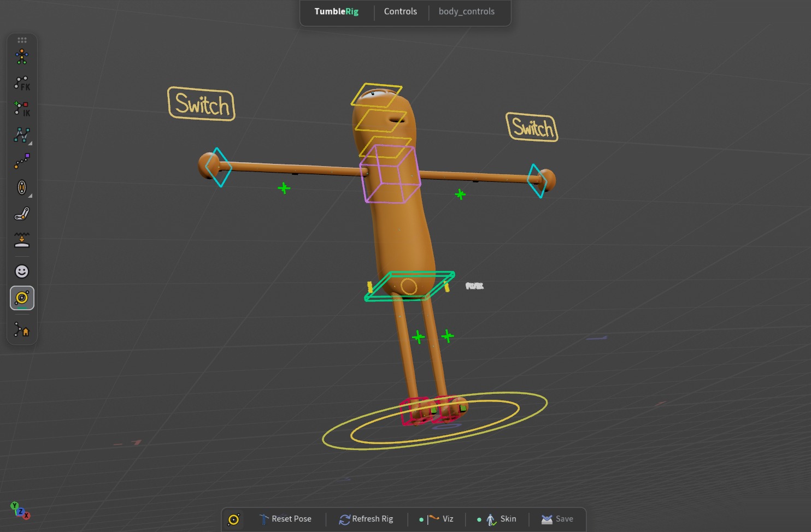Select the bone joint tool
Viewport: 811px width, 532px height.
tap(22, 214)
